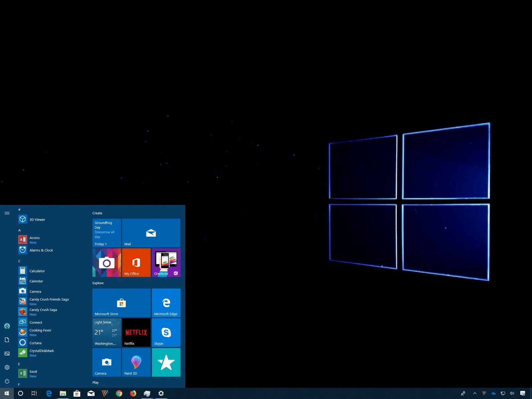
Task: Open Camera in the app list
Action: (50, 291)
